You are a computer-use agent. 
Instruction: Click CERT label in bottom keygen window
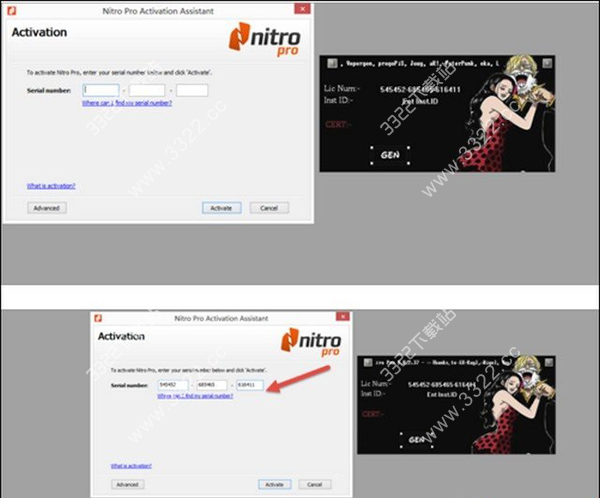[373, 414]
